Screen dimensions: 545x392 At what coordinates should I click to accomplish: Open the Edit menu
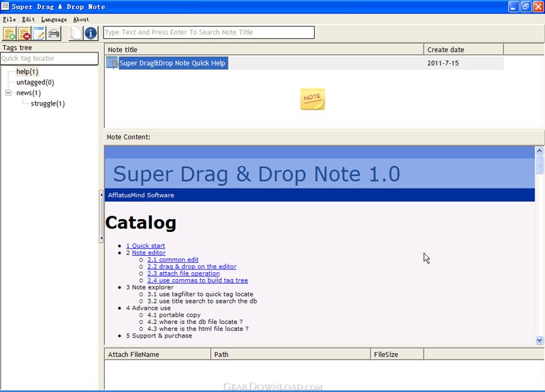click(28, 20)
